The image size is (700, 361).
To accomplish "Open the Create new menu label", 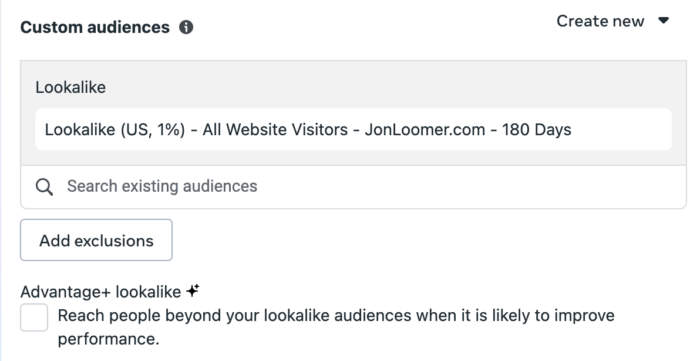I will 600,21.
